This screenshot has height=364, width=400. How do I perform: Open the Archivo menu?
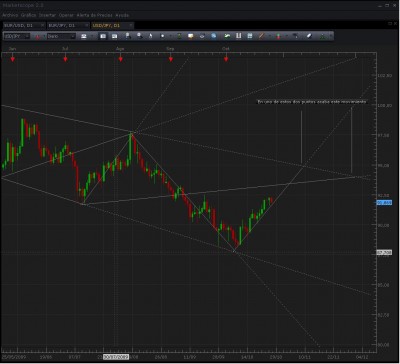9,15
